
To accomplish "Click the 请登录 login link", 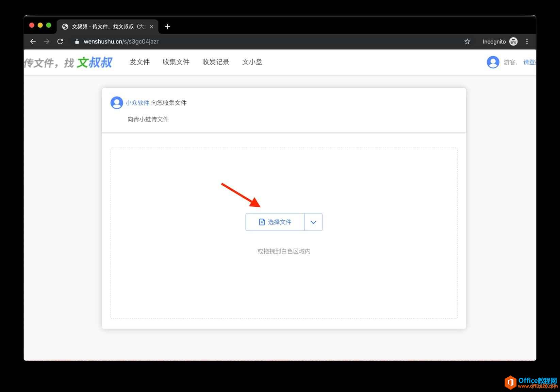I will 530,62.
